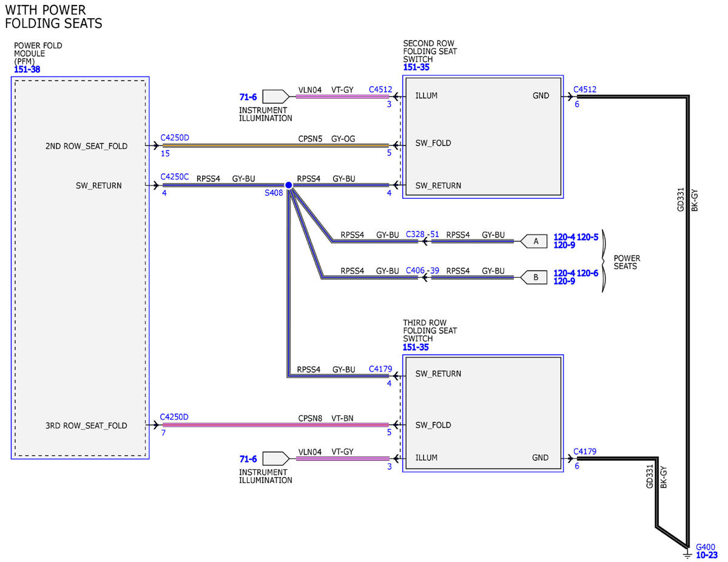
Task: Open the Power Fold Module 151-38 reference
Action: click(x=27, y=70)
